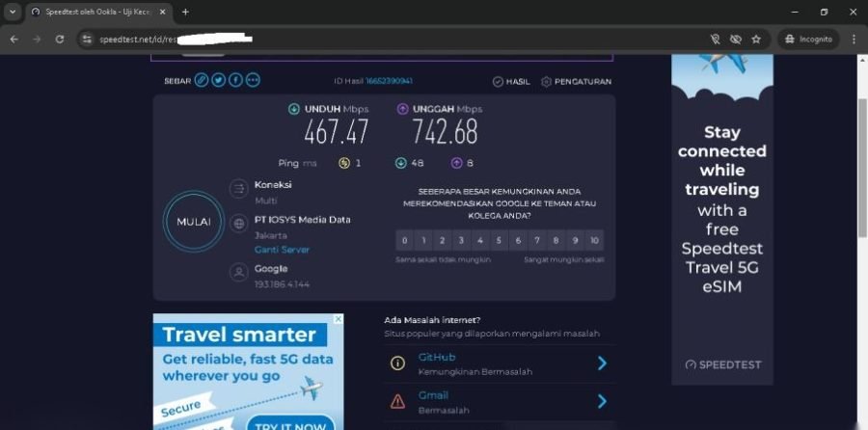Open result ID 16652390941 link
Screen dimensions: 868x430
pos(389,81)
